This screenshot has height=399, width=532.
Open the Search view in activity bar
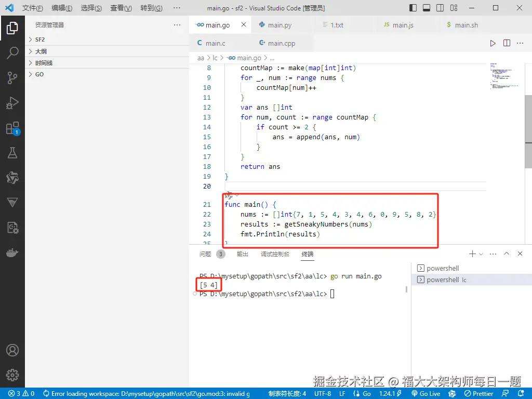tap(12, 53)
